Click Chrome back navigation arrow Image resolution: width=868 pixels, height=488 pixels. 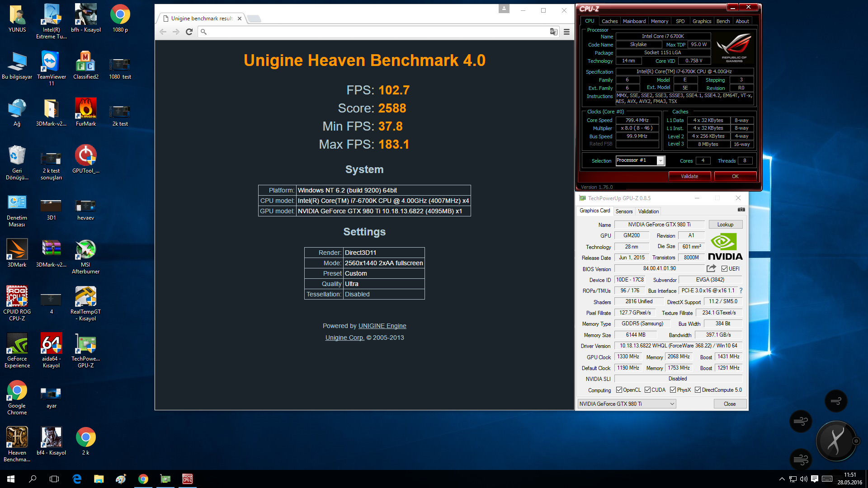(163, 32)
